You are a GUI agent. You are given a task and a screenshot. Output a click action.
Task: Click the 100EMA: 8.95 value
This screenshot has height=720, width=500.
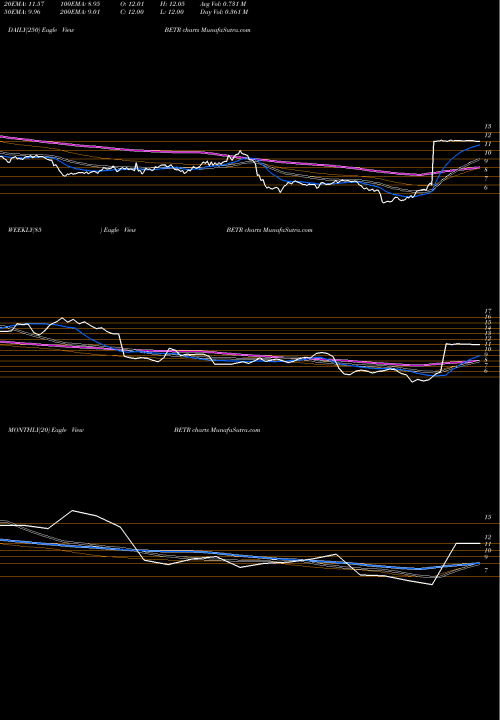coord(81,4)
